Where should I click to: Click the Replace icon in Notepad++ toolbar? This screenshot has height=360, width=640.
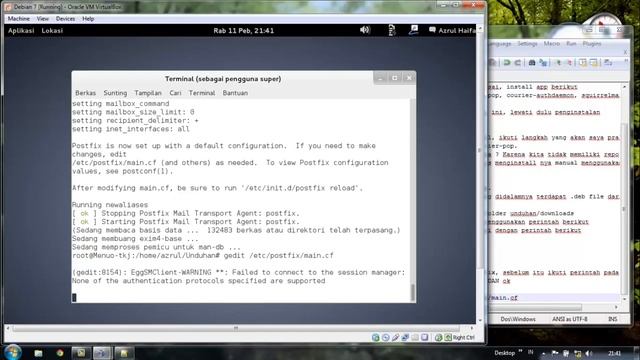tap(543, 62)
